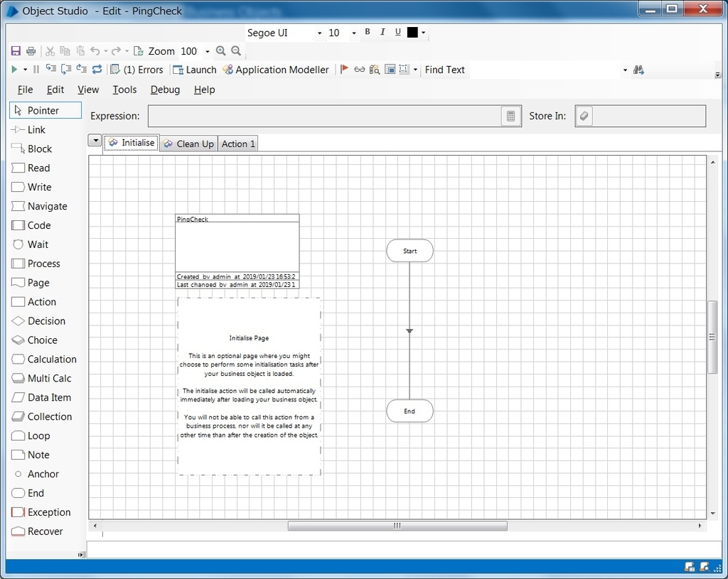Save the PingCheck object

pyautogui.click(x=16, y=51)
